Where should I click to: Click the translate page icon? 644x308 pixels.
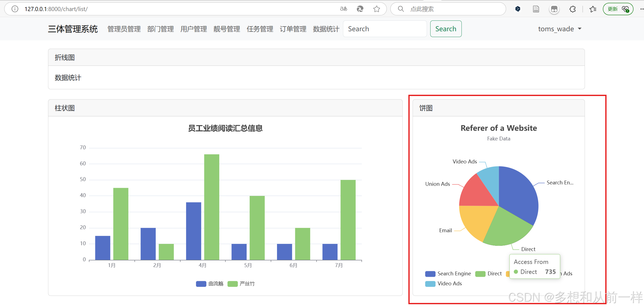344,9
